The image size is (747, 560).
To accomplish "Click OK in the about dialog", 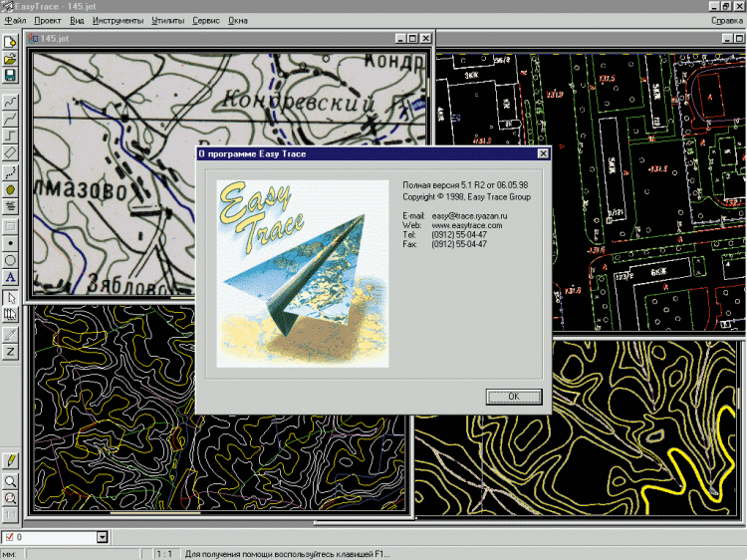I will tap(514, 397).
